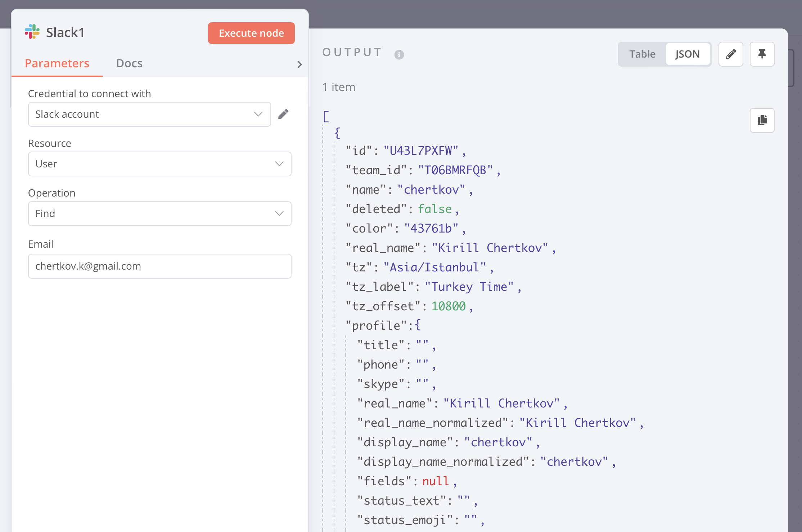Select the JSON output view

688,54
